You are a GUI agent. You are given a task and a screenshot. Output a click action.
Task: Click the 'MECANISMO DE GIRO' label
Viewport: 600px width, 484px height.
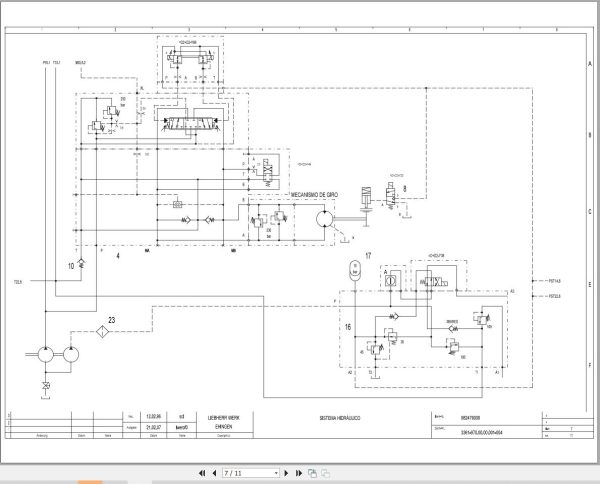(x=315, y=195)
